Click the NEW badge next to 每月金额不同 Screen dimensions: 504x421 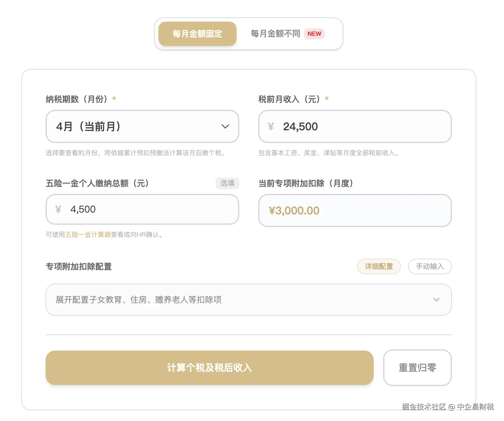point(314,34)
